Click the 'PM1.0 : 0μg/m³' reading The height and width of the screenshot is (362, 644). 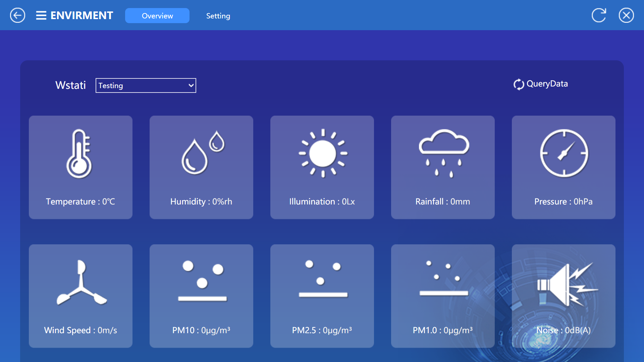[443, 330]
